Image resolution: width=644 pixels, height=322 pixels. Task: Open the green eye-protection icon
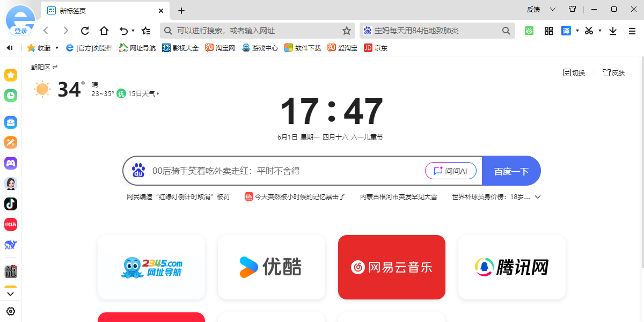click(x=529, y=31)
